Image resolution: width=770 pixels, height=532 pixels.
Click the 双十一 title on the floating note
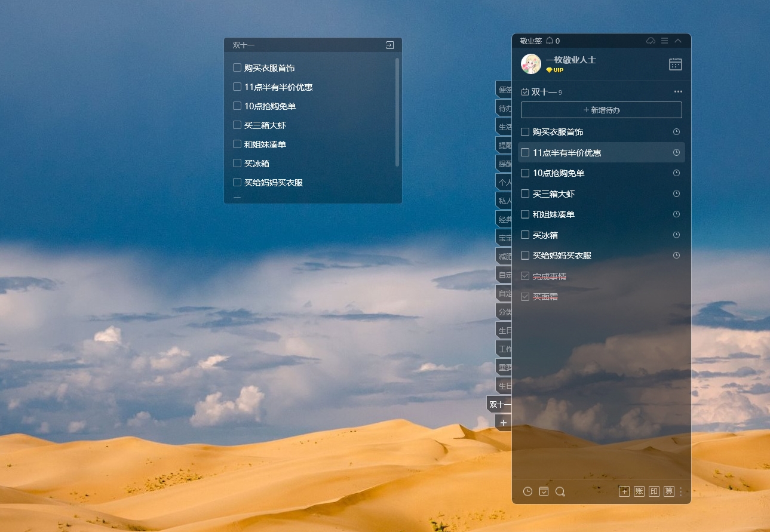click(x=244, y=45)
